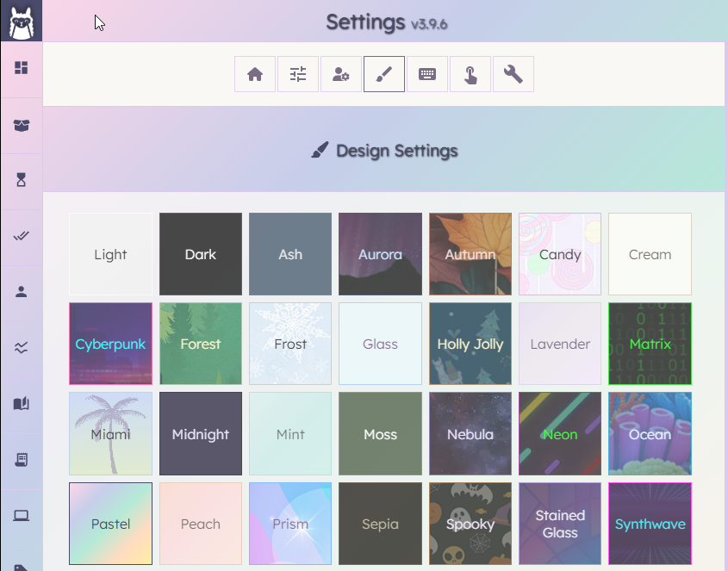728x571 pixels.
Task: Open the Home settings tab
Action: (x=255, y=74)
